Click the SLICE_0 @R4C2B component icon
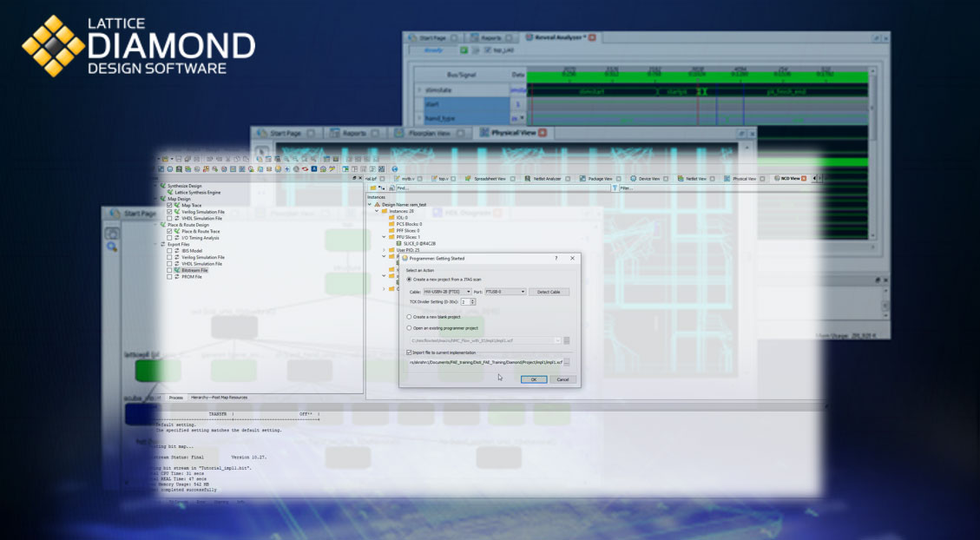 click(399, 244)
